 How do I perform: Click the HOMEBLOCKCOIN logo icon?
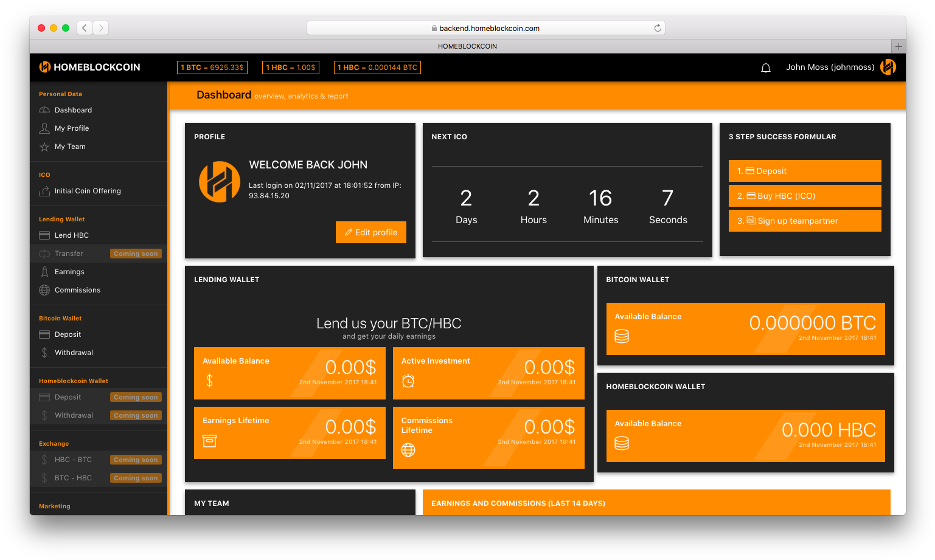44,67
